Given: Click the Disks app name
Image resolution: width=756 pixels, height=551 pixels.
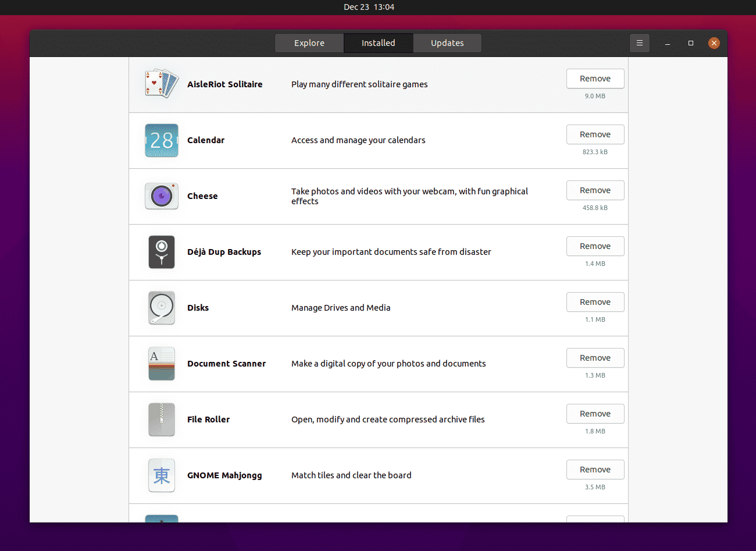Looking at the screenshot, I should coord(198,308).
